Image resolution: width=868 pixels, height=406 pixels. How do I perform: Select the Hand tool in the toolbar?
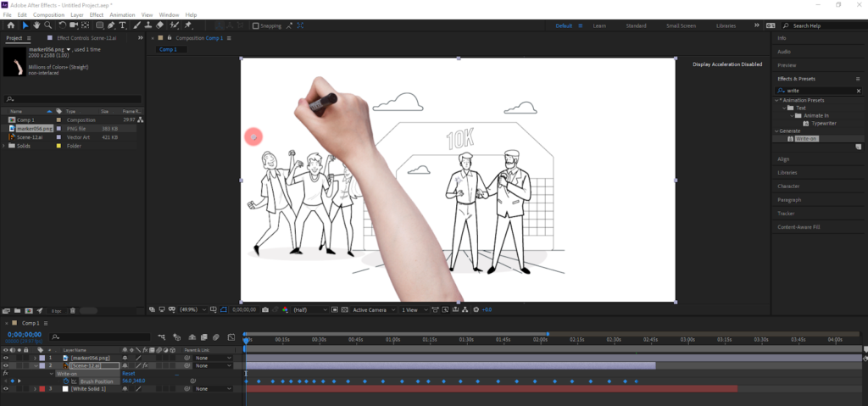pos(36,25)
